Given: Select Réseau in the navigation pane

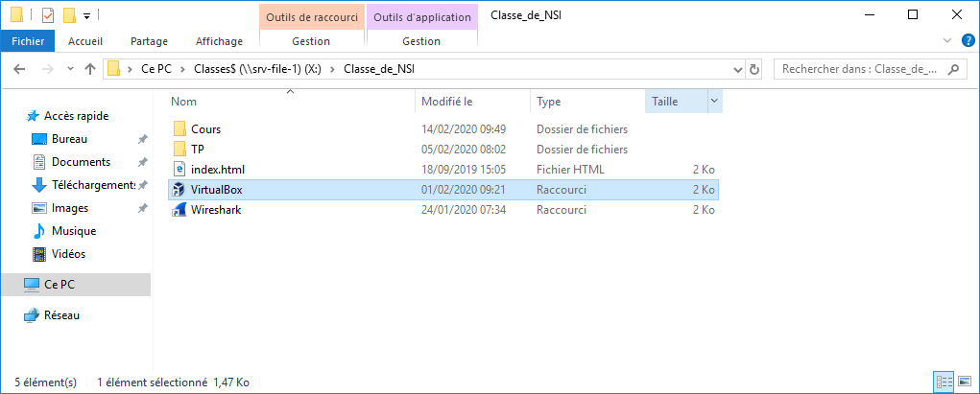Looking at the screenshot, I should point(61,314).
